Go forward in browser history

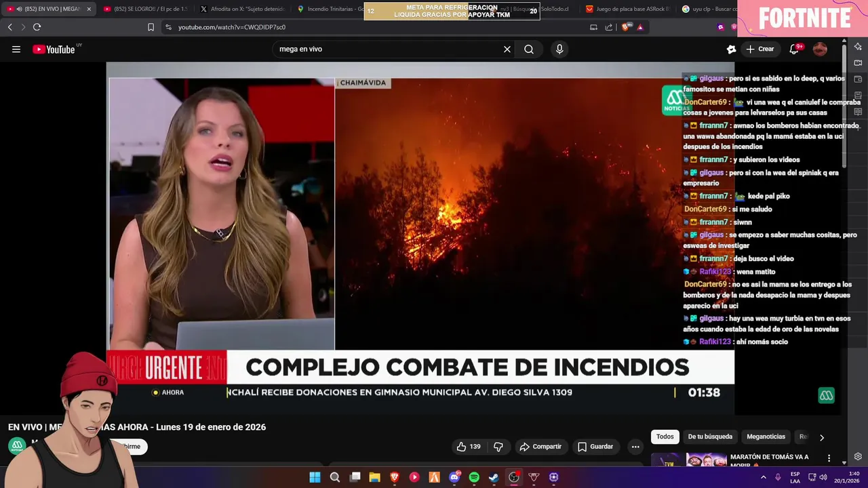pyautogui.click(x=22, y=27)
